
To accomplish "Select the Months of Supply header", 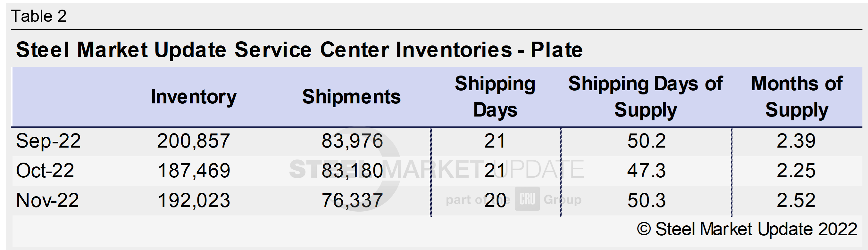I will coord(797,97).
